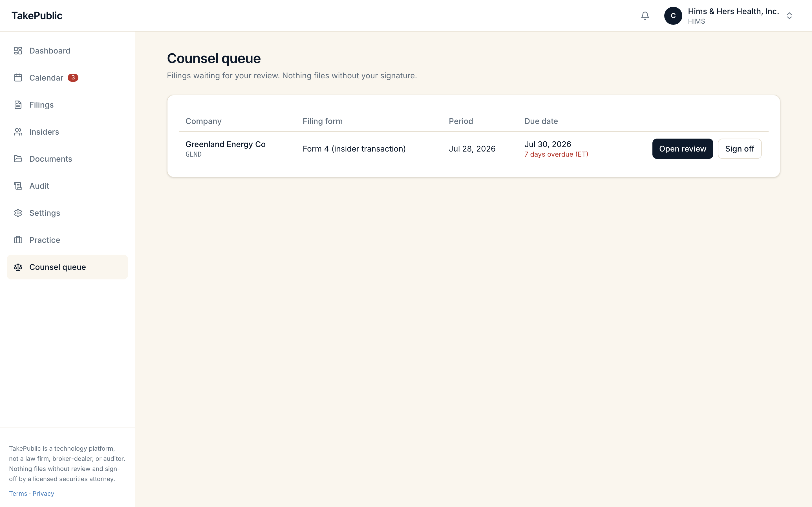Click the user avatar circle C
This screenshot has width=812, height=507.
673,16
